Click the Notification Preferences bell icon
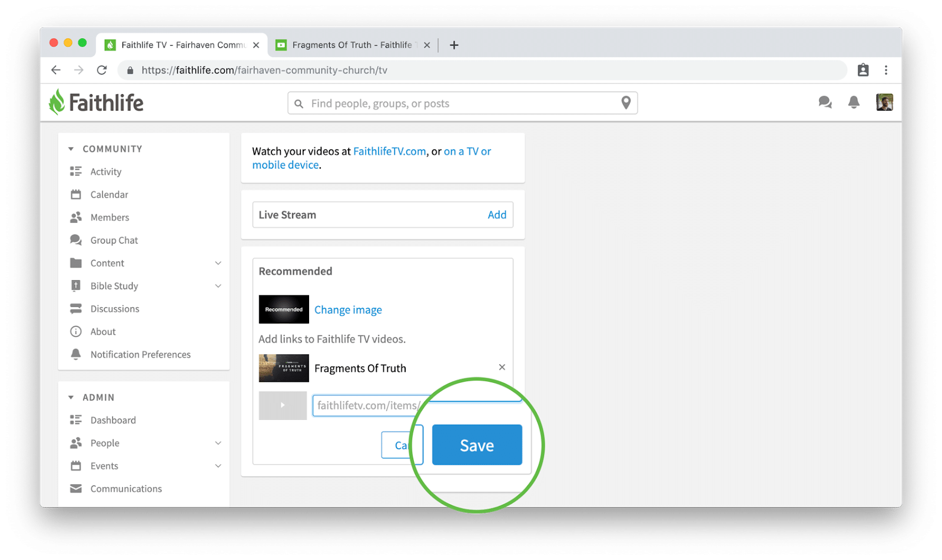The height and width of the screenshot is (560, 942). click(x=76, y=354)
